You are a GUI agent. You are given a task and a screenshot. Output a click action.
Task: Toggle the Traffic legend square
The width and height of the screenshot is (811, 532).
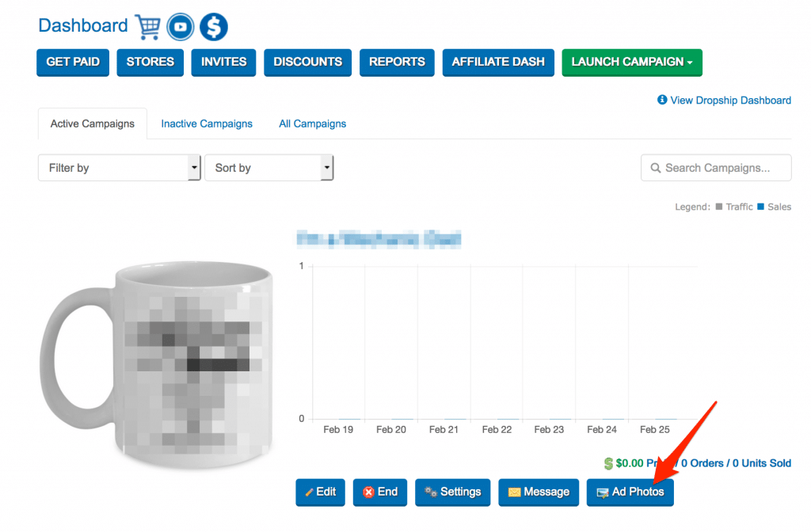[x=718, y=207]
